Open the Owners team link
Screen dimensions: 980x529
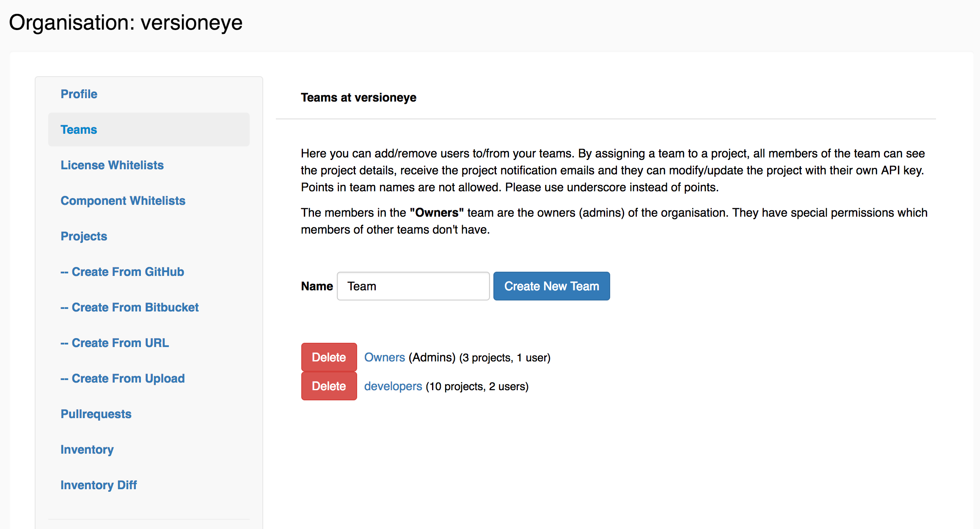point(385,357)
